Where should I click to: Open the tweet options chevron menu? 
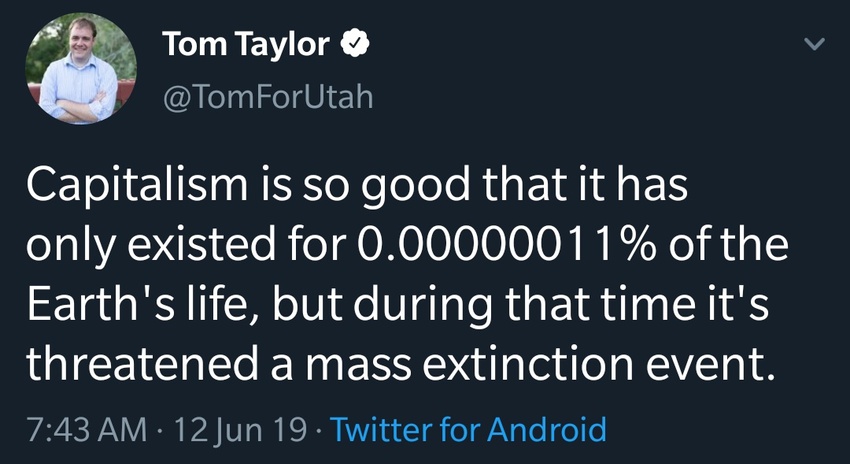tap(815, 45)
